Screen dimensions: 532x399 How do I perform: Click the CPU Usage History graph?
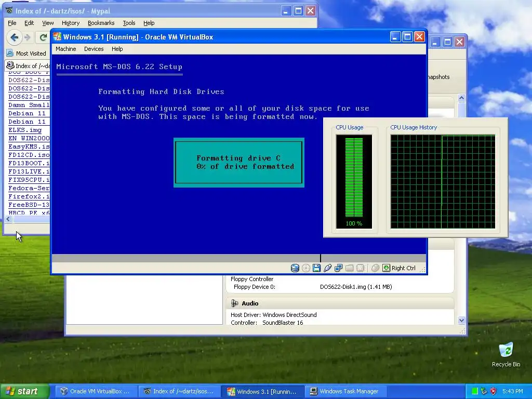click(x=443, y=181)
